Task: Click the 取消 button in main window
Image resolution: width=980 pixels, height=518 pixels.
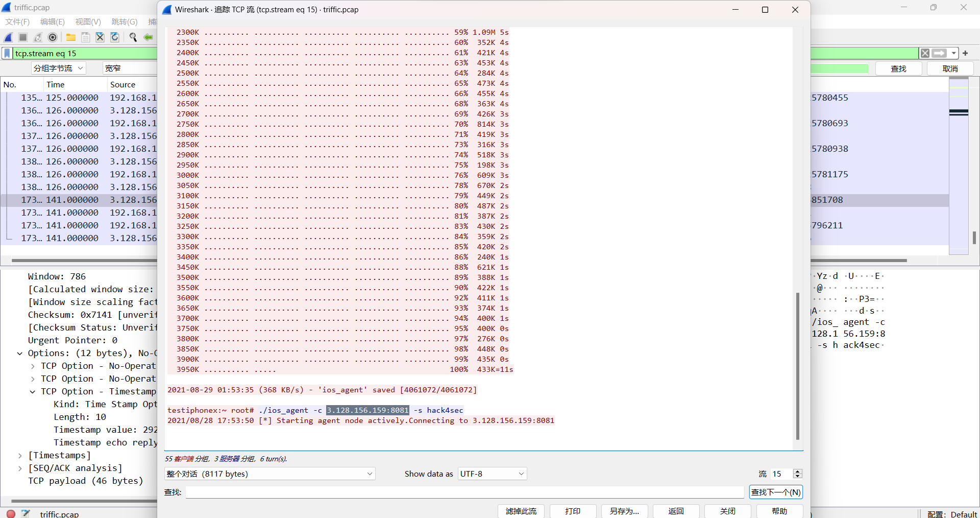Action: click(x=950, y=69)
